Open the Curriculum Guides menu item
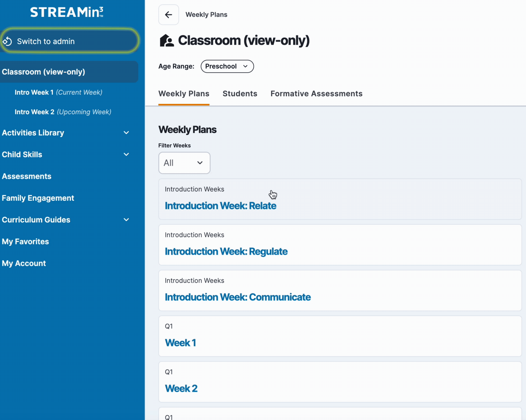 pos(36,220)
